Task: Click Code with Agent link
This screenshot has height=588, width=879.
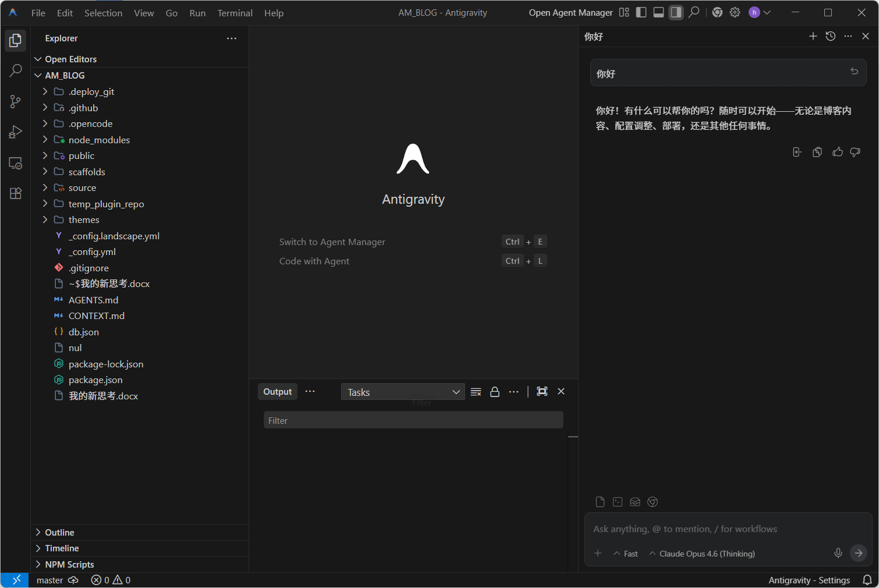Action: [314, 261]
